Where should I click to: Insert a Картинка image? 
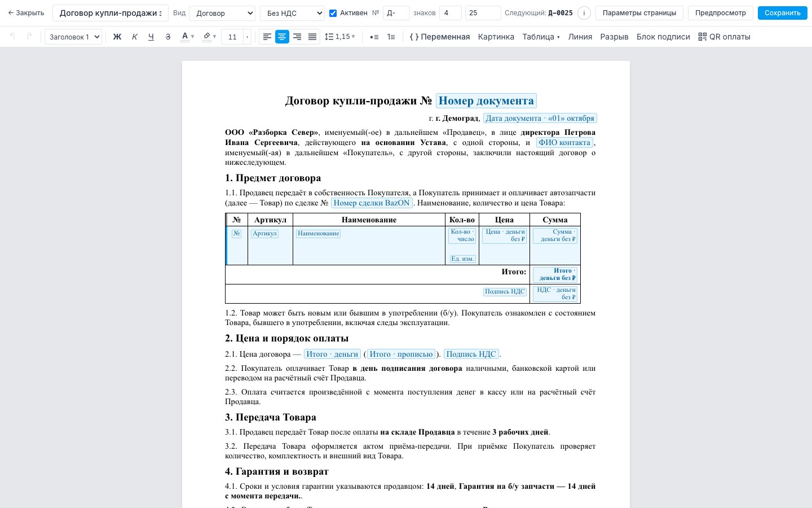coord(496,37)
